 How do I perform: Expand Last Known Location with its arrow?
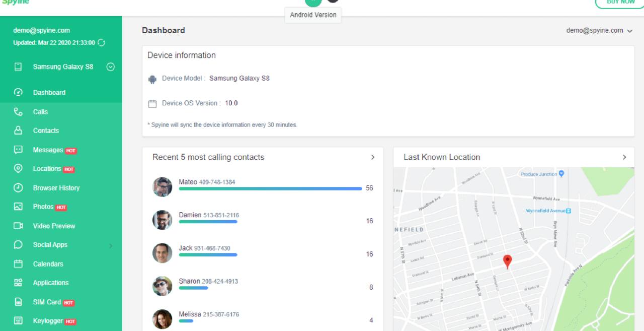coord(624,157)
